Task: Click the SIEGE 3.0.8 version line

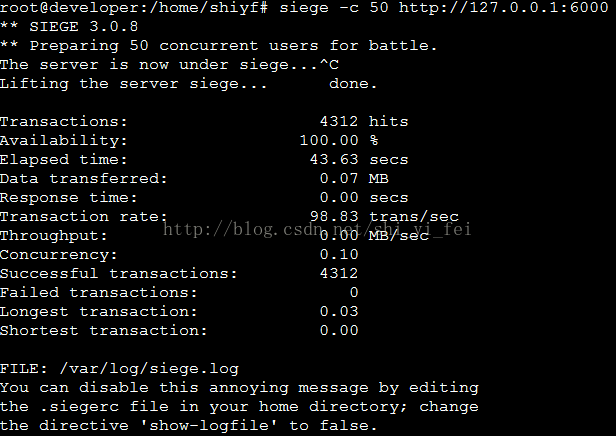Action: click(x=69, y=27)
